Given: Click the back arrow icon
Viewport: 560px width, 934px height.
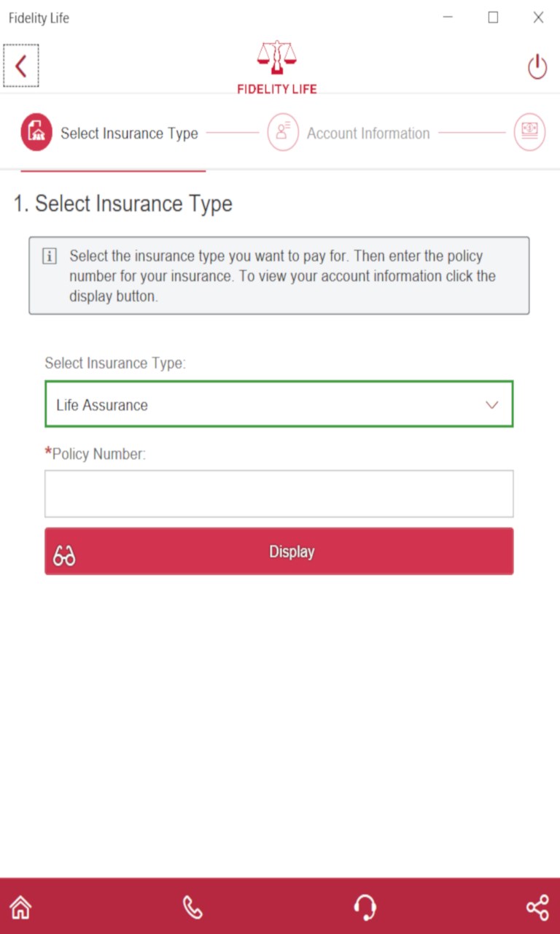Looking at the screenshot, I should 21,66.
